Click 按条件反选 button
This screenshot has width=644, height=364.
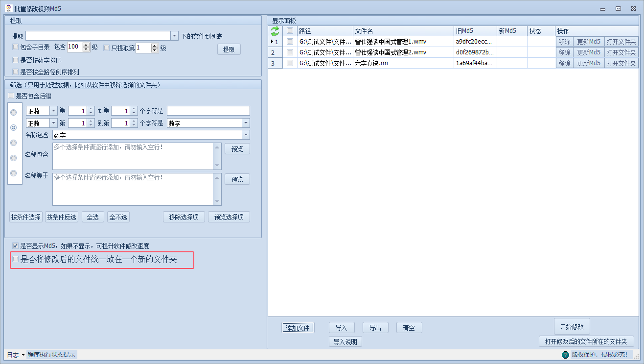click(61, 217)
